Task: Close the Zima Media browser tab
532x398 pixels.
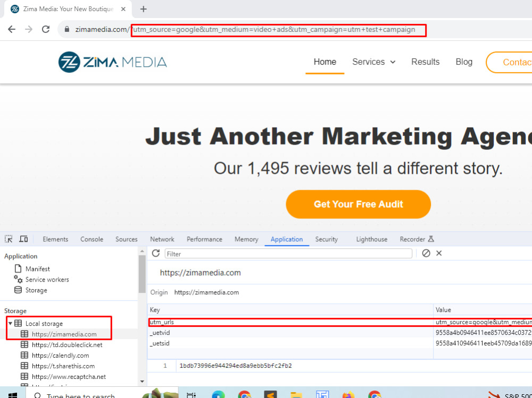Action: [123, 9]
